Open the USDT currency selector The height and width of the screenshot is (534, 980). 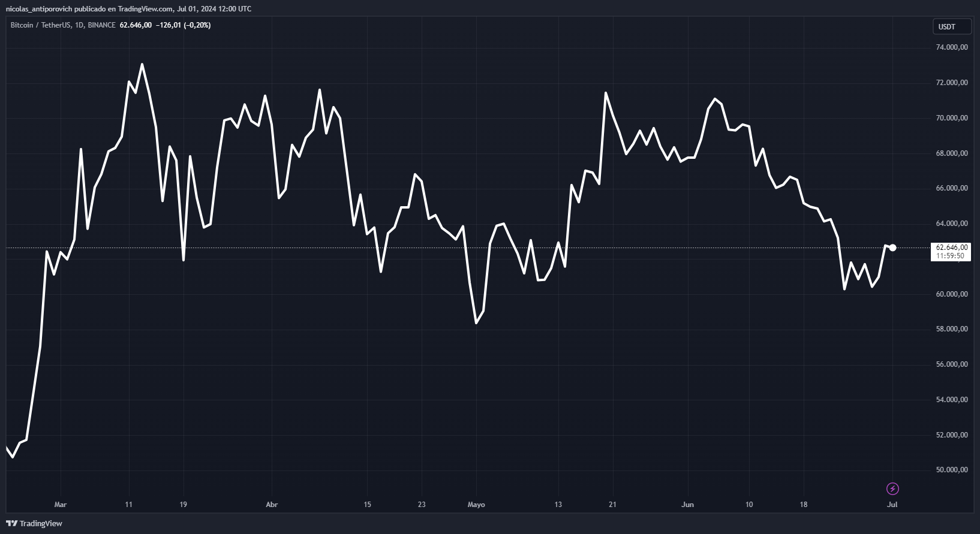pos(951,27)
